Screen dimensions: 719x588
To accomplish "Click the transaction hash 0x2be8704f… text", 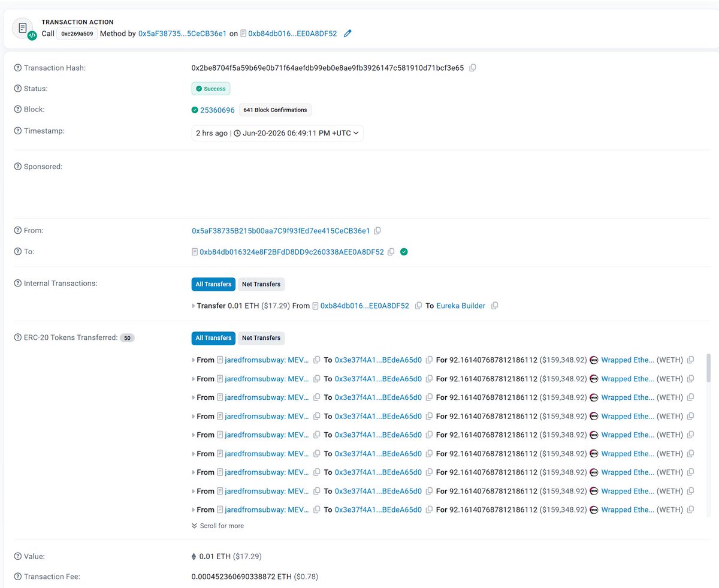I will (x=328, y=68).
